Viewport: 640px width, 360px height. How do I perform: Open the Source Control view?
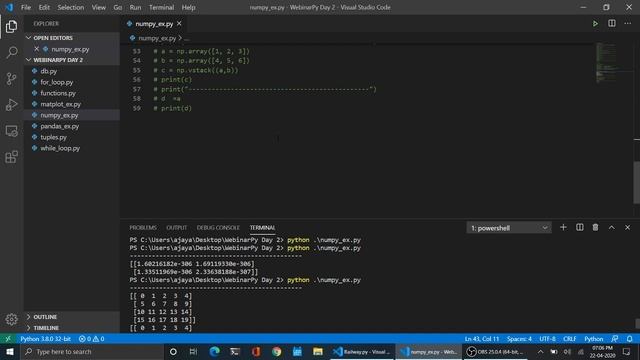pos(11,78)
